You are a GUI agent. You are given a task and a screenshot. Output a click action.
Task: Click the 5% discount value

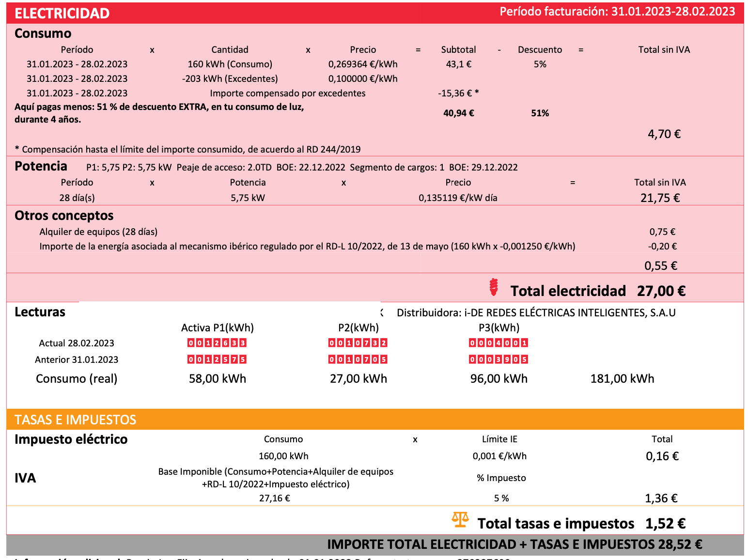540,64
